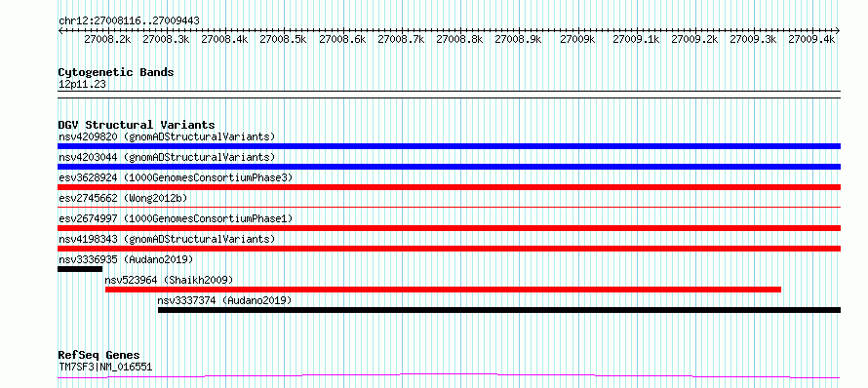Click the 27008.9k ruler tick label
This screenshot has width=868, height=388.
coord(518,39)
